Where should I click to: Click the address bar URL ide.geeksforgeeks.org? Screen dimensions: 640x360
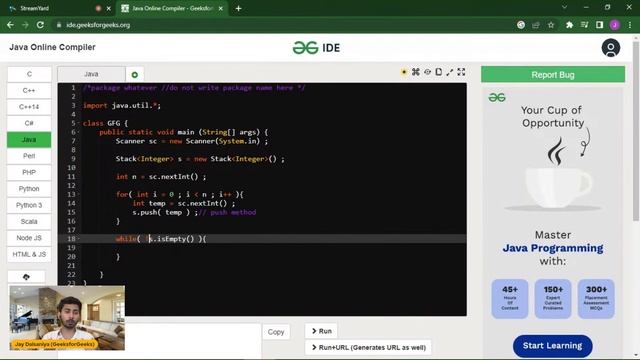click(x=98, y=25)
